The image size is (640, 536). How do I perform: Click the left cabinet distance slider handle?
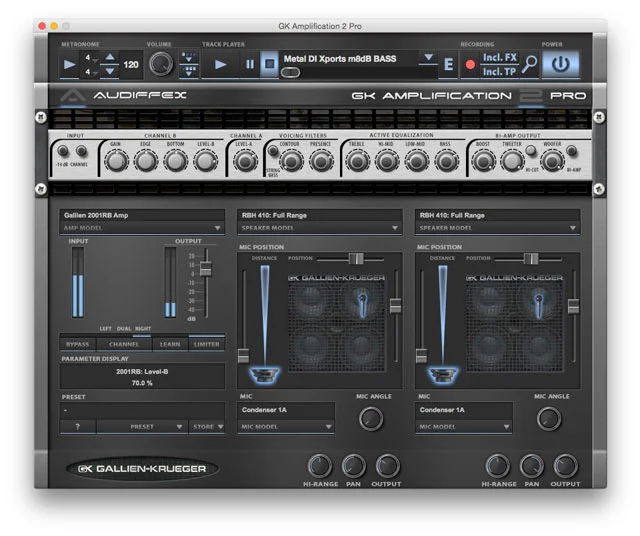243,356
